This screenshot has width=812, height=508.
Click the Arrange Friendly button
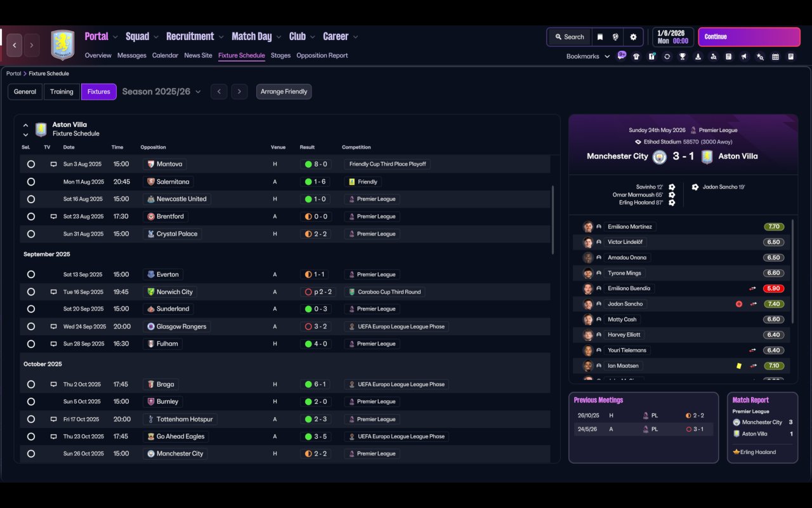tap(284, 91)
